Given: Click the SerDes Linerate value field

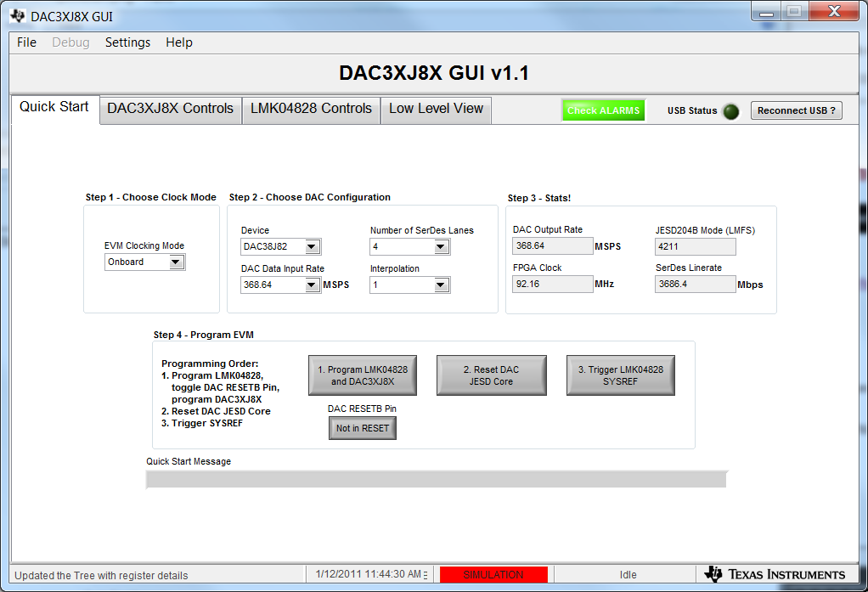Looking at the screenshot, I should [x=696, y=284].
